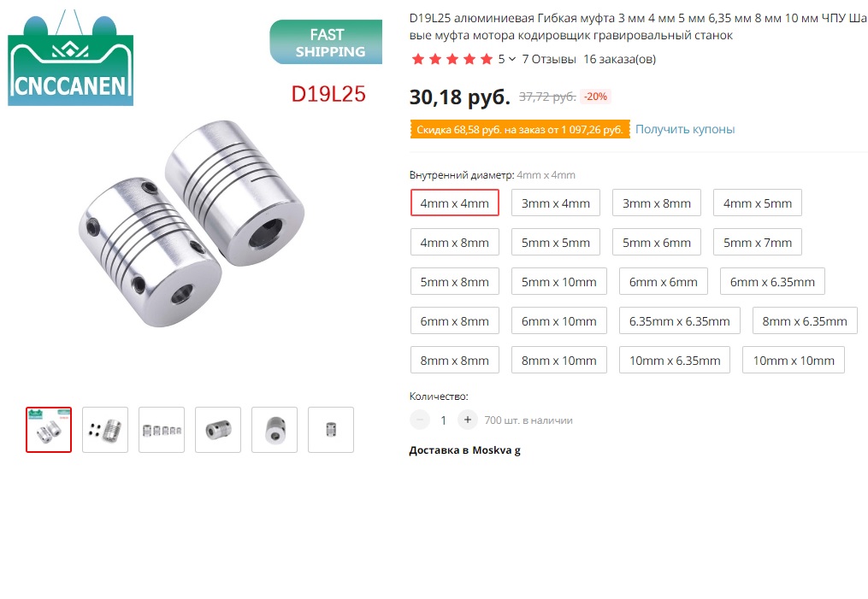Decrease quantity with the minus button
This screenshot has height=599, width=868.
[x=420, y=420]
